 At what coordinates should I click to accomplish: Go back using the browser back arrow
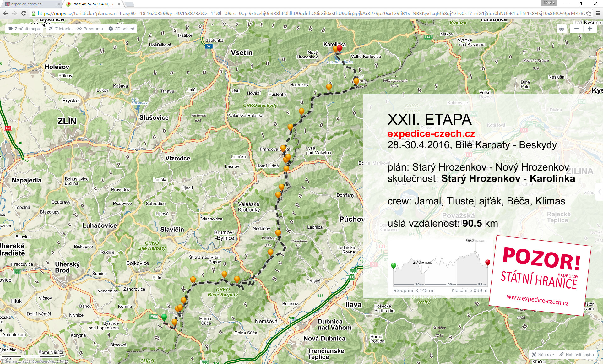coord(5,13)
